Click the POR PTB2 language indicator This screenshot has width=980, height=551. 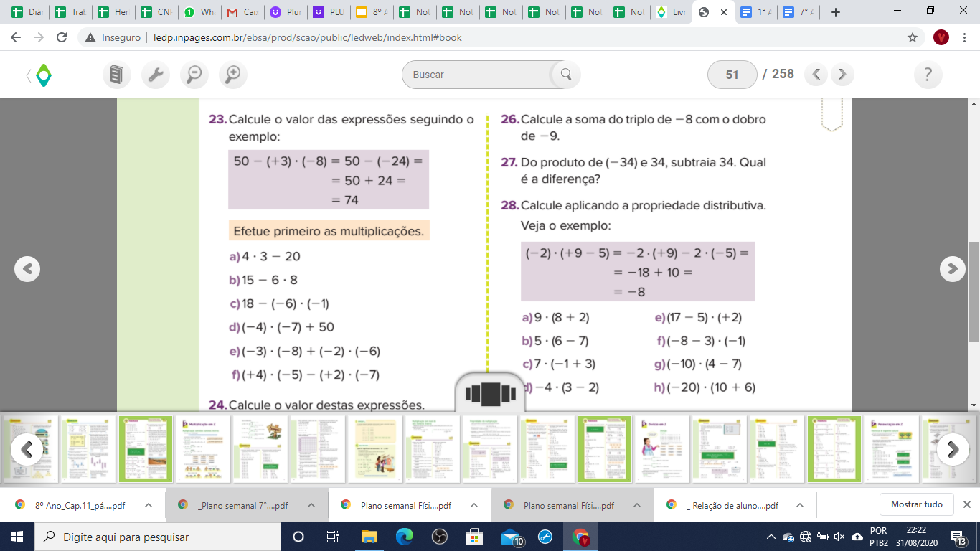point(878,537)
